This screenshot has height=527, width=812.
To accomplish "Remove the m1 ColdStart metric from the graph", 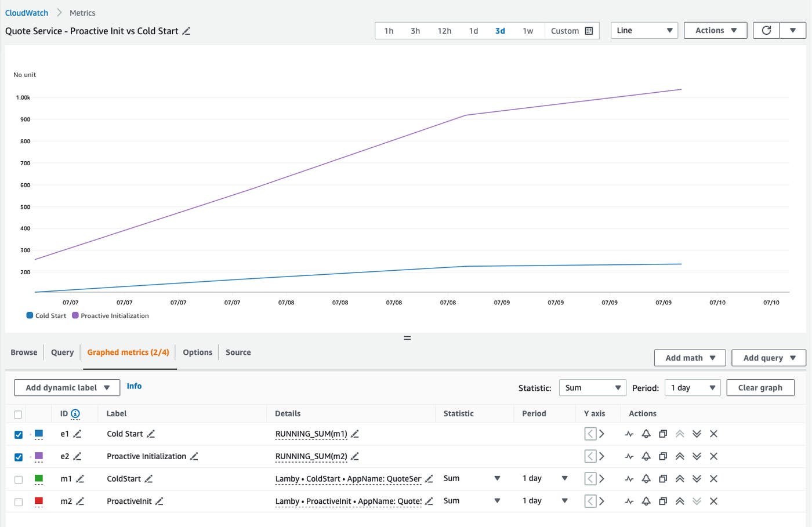I will click(x=713, y=478).
